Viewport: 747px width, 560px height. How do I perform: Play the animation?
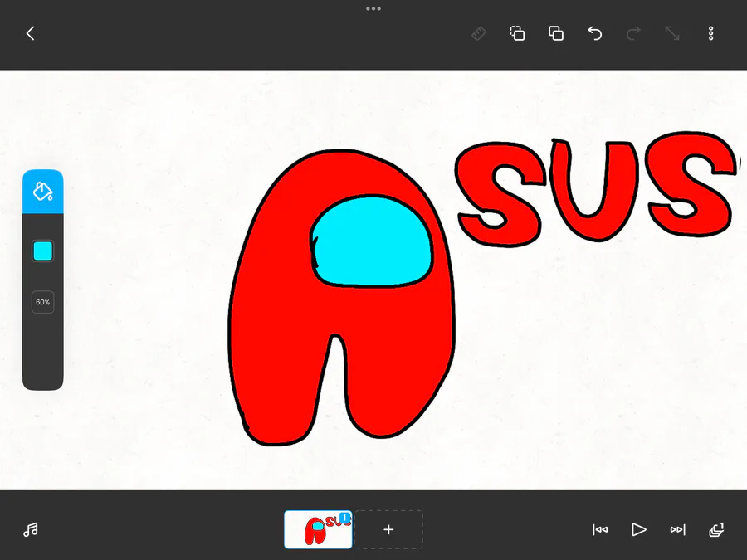point(639,529)
